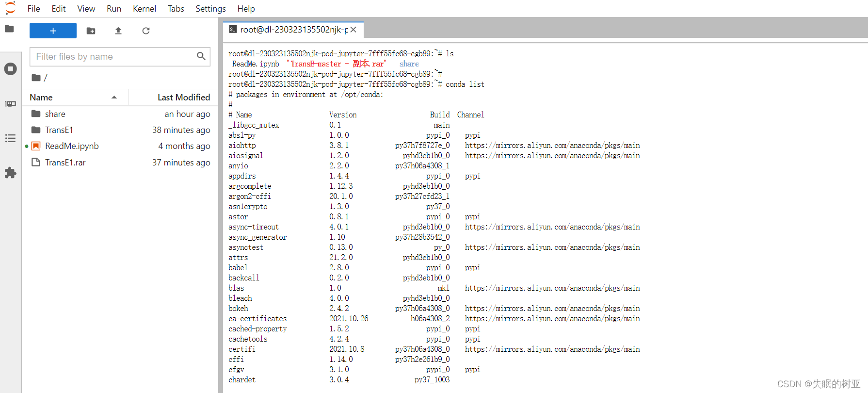Image resolution: width=868 pixels, height=393 pixels.
Task: Refresh the file list
Action: coord(145,31)
